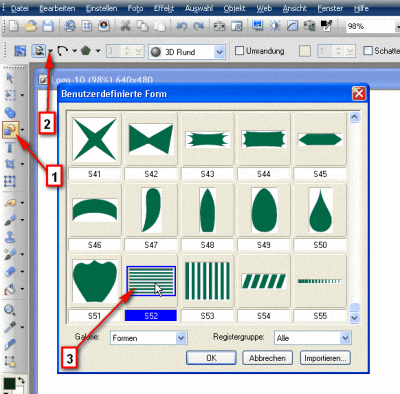This screenshot has height=394, width=400.
Task: Open the Objekt menu
Action: (x=235, y=8)
